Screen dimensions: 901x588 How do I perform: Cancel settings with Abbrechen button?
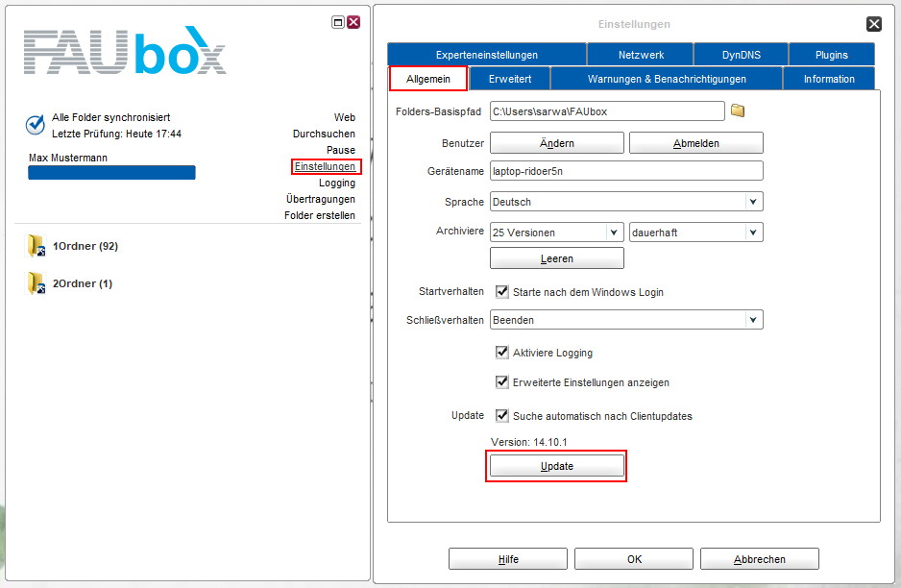[760, 559]
